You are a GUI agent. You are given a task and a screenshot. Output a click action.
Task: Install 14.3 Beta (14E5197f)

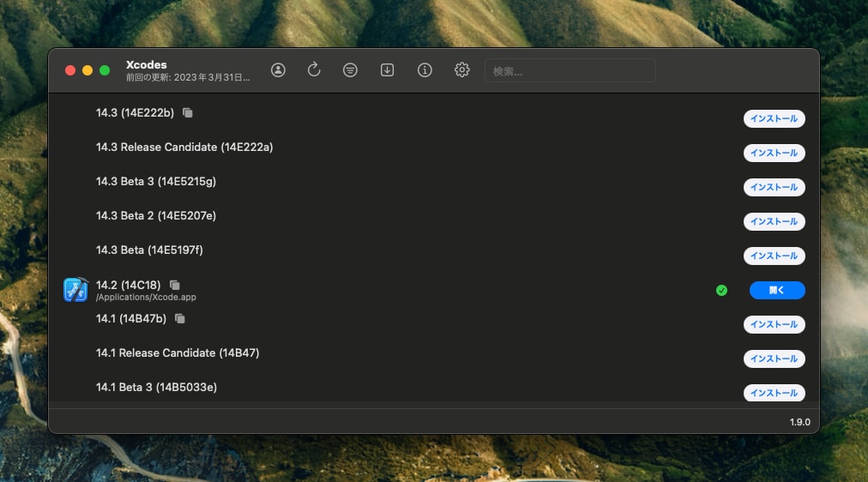click(x=774, y=256)
